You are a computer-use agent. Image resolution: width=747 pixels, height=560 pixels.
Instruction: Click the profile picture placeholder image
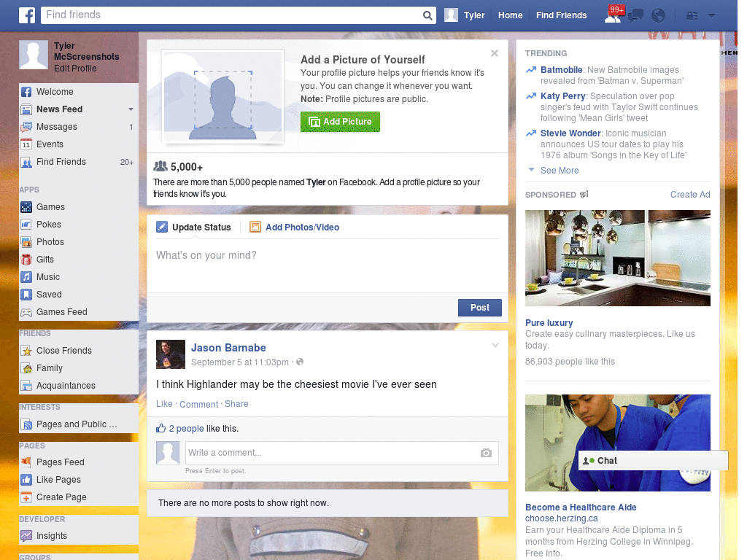coord(223,96)
